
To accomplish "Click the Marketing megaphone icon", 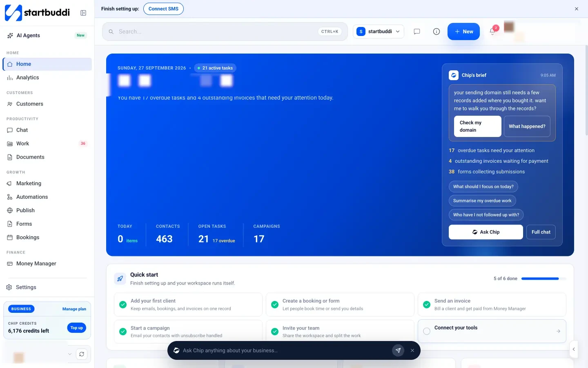I will 10,184.
